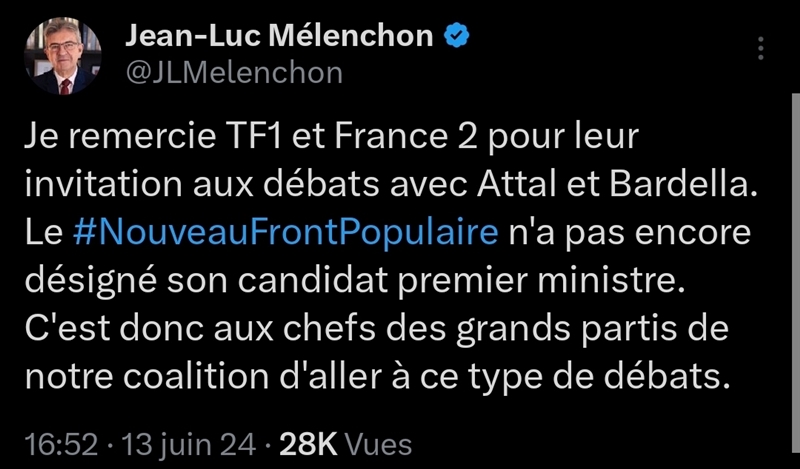The image size is (800, 469).
Task: Click the Jean-Luc Mélenchon display name
Action: (x=279, y=37)
